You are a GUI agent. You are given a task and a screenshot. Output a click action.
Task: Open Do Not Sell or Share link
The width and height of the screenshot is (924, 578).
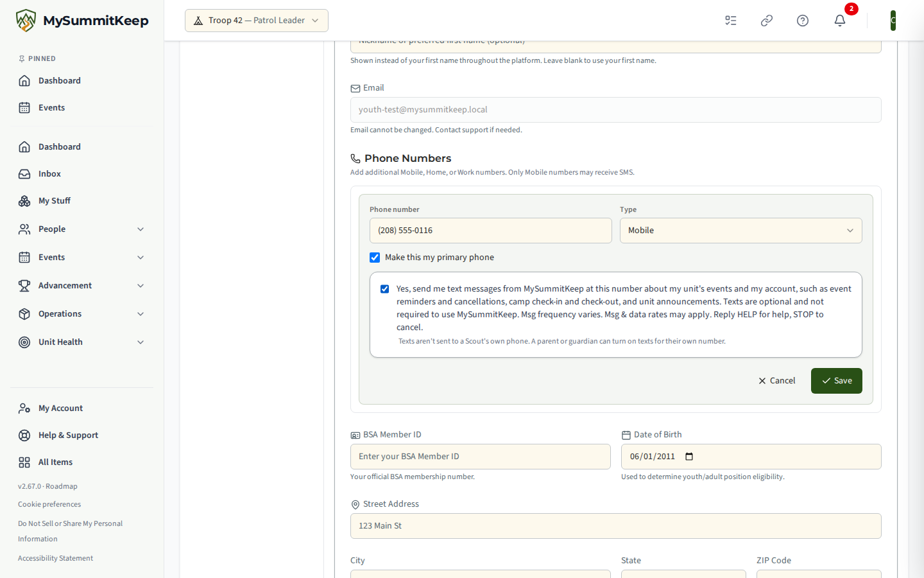(70, 531)
